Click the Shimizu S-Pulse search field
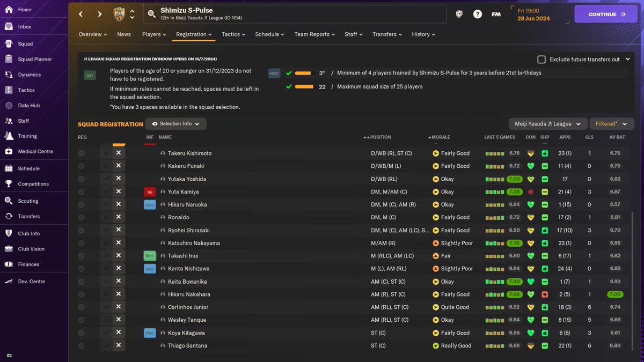The height and width of the screenshot is (362, 644). click(x=295, y=14)
